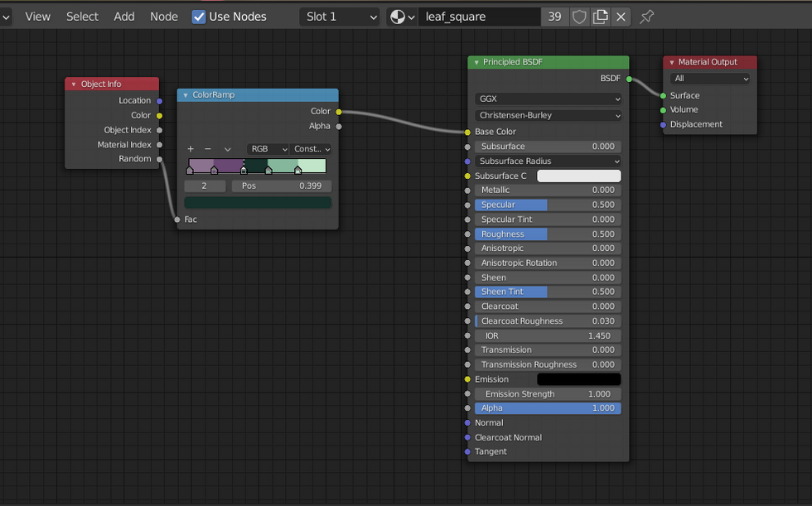Click the Object Index output socket
Image resolution: width=812 pixels, height=506 pixels.
point(159,130)
